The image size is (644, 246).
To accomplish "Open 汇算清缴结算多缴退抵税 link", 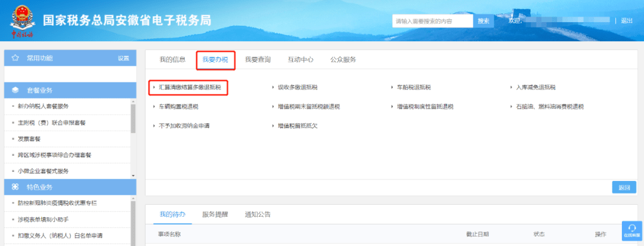I will pyautogui.click(x=189, y=88).
